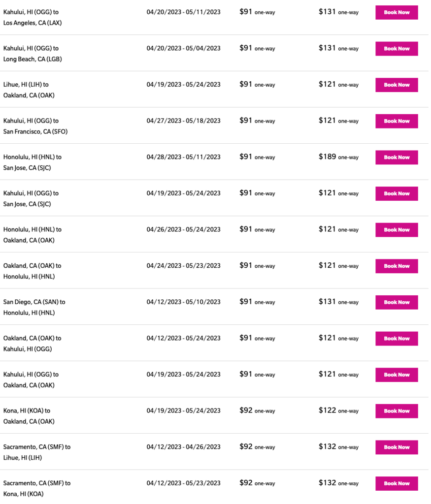Image resolution: width=431 pixels, height=504 pixels.
Task: Book the Kahului to Oakland deal
Action: [397, 375]
